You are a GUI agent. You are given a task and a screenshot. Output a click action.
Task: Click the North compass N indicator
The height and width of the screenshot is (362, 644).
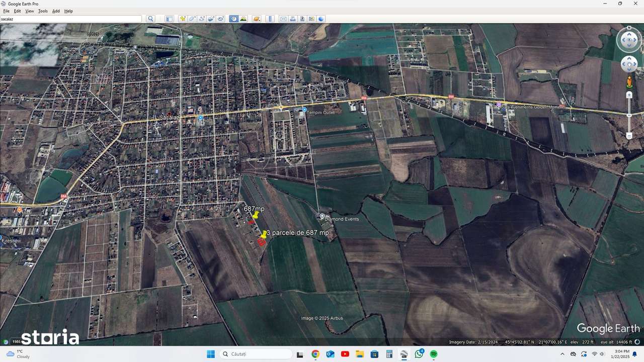(x=629, y=28)
